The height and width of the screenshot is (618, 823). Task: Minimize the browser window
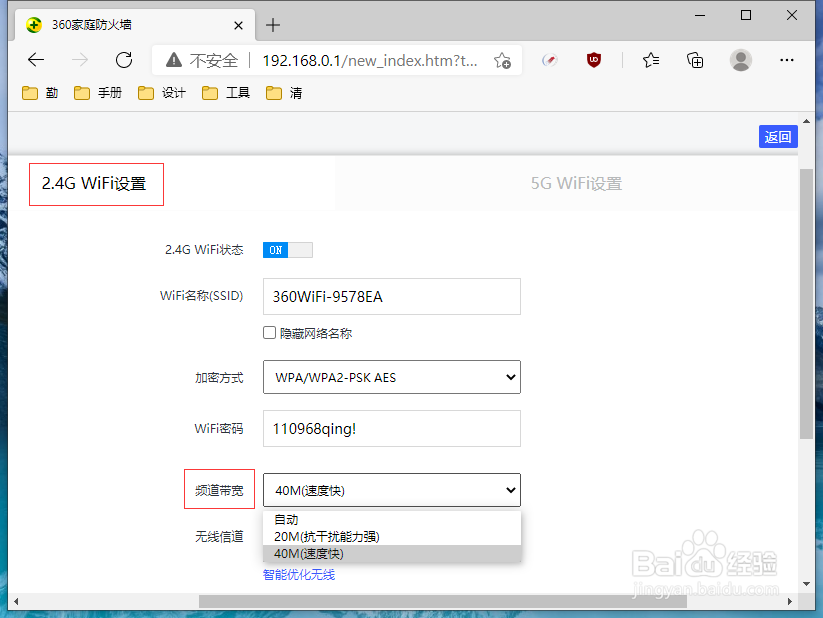tap(700, 15)
